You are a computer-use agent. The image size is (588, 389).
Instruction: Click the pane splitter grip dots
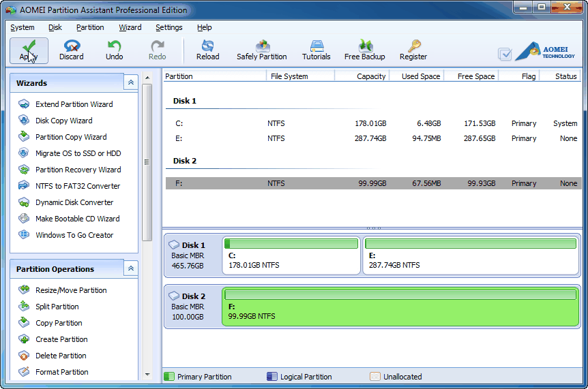(x=374, y=228)
